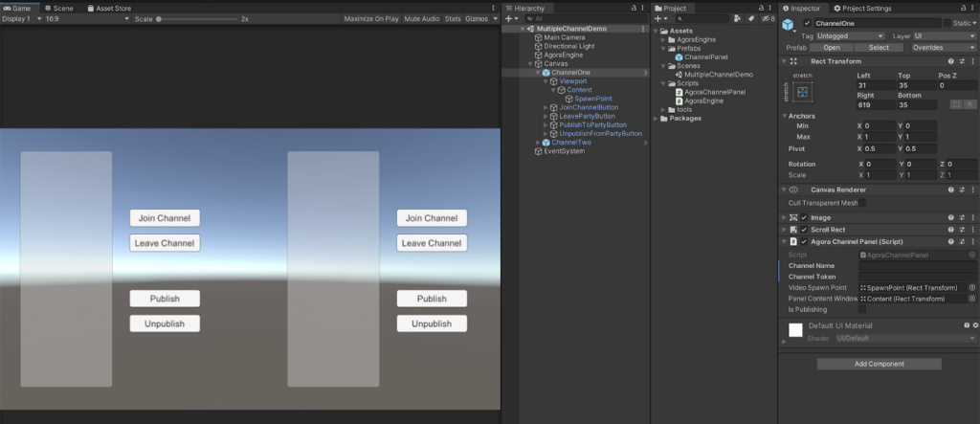Expand the Packages folder in Project
Image resolution: width=980 pixels, height=424 pixels.
(x=657, y=118)
